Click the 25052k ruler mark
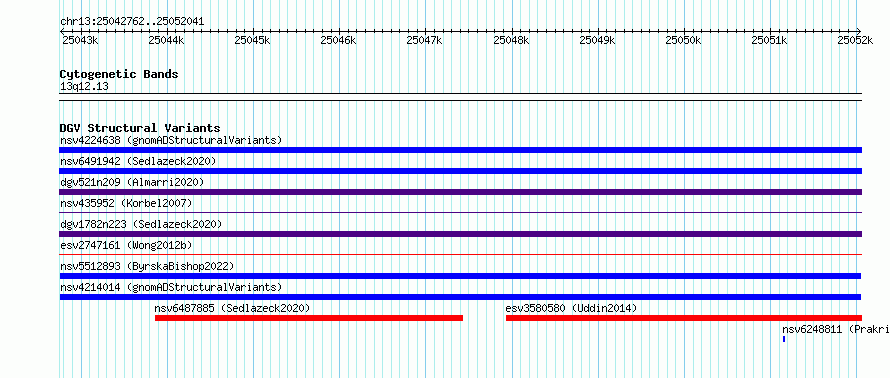Image resolution: width=890 pixels, height=378 pixels. [856, 40]
